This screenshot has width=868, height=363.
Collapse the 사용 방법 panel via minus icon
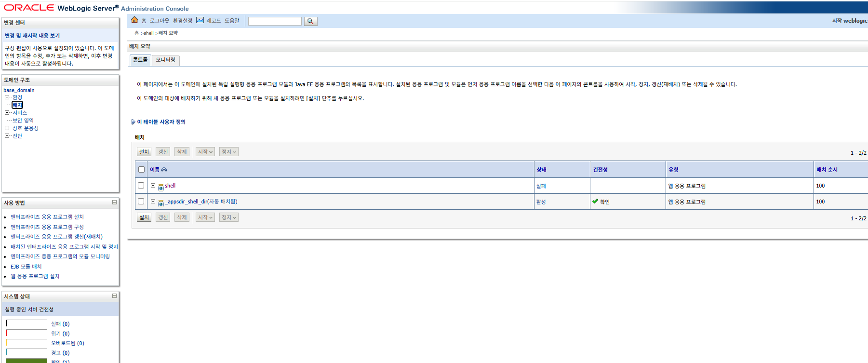(114, 202)
